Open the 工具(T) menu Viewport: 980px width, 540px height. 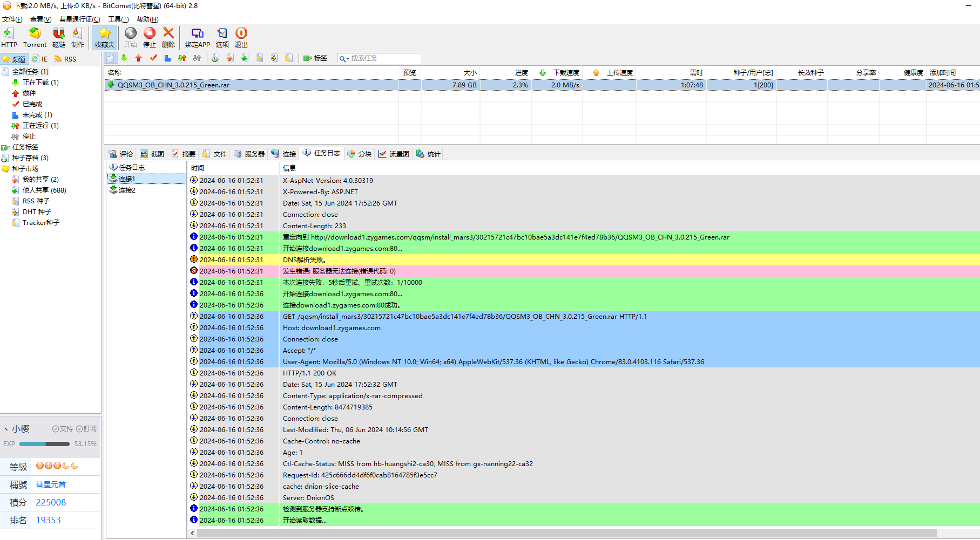[x=118, y=19]
